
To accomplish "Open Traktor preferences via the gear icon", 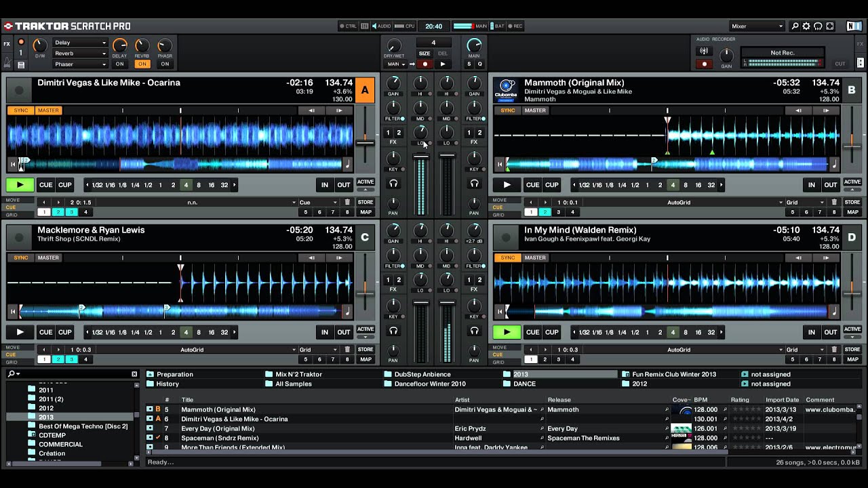I will click(x=806, y=26).
